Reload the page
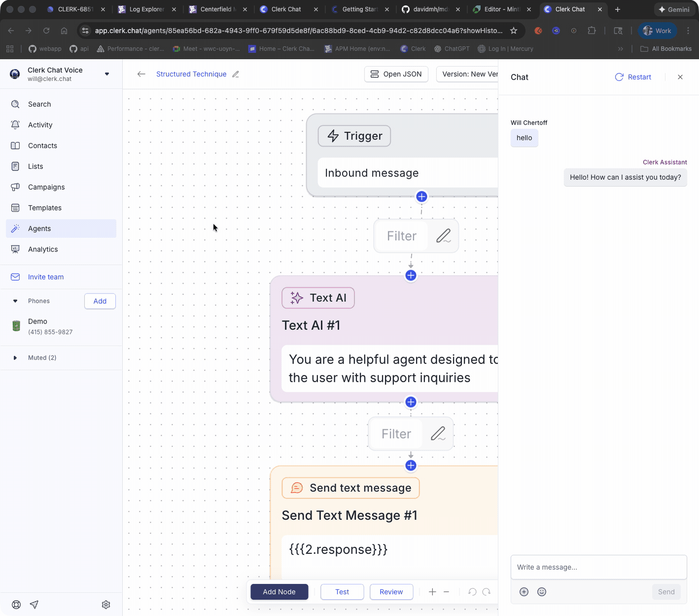Image resolution: width=699 pixels, height=616 pixels. [x=46, y=31]
